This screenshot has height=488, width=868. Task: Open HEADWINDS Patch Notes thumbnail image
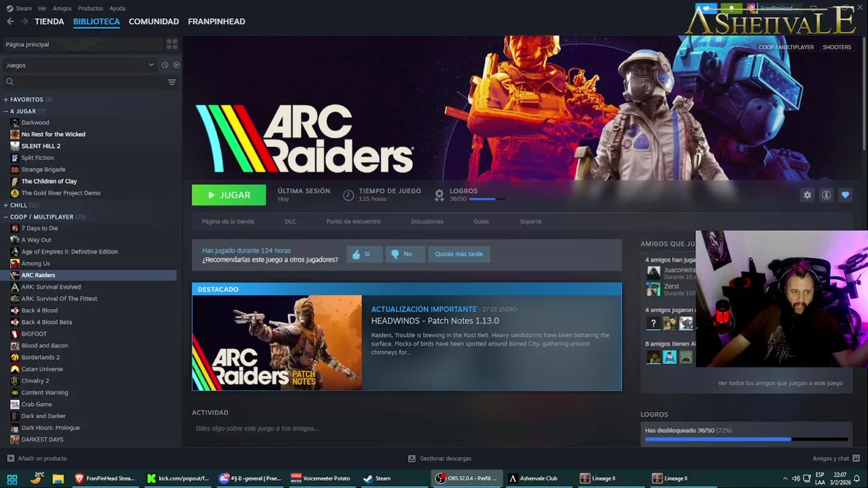click(277, 343)
